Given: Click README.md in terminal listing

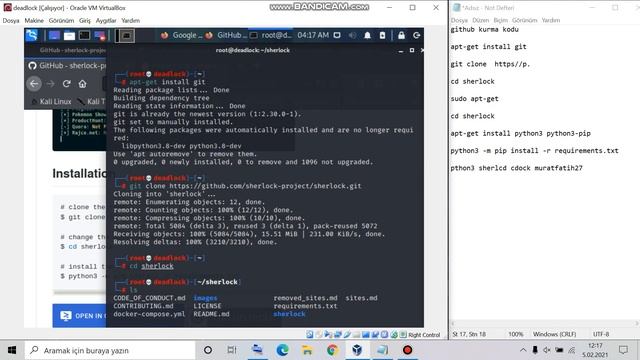Looking at the screenshot, I should point(211,314).
